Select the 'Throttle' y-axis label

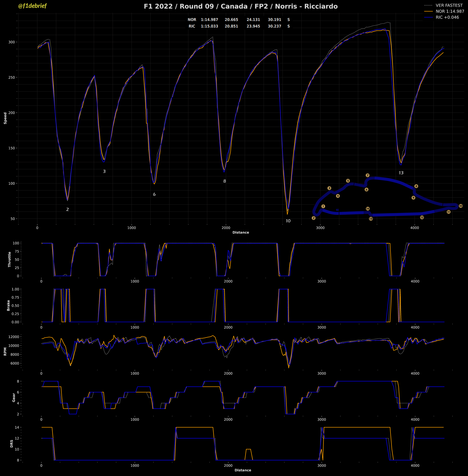10,259
